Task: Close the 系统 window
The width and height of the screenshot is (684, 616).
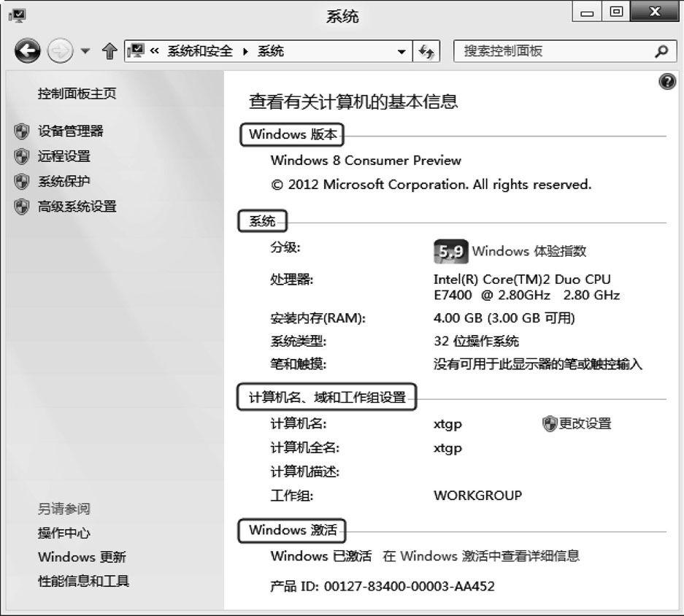Action: point(654,12)
